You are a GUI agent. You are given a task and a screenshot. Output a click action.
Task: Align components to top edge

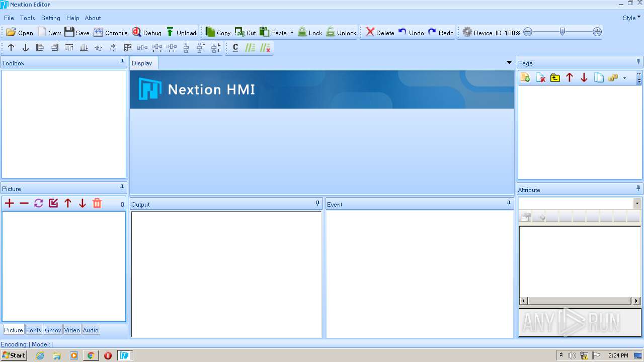69,48
